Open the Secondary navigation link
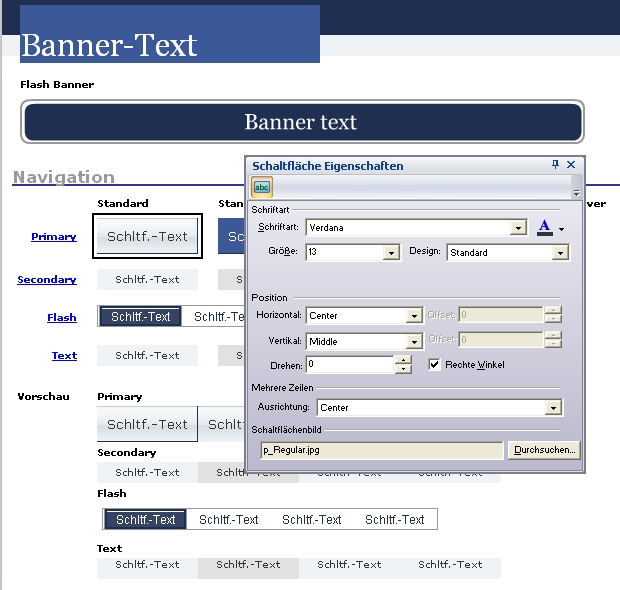Image resolution: width=620 pixels, height=590 pixels. (47, 280)
